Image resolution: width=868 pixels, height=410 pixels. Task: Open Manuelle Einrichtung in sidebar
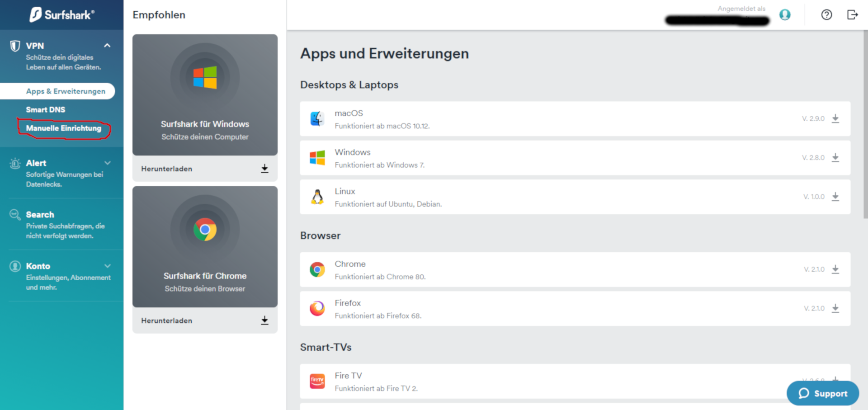[64, 128]
